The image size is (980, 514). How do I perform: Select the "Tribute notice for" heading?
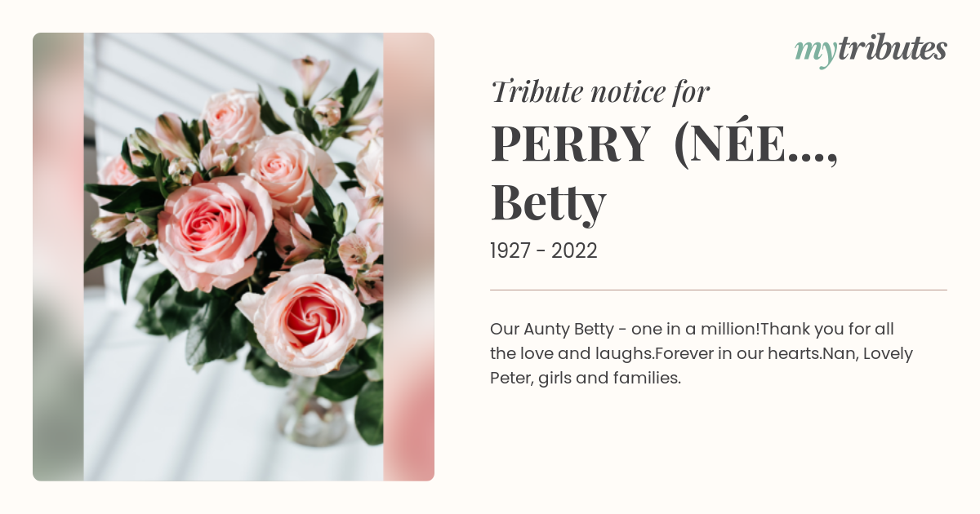[600, 92]
